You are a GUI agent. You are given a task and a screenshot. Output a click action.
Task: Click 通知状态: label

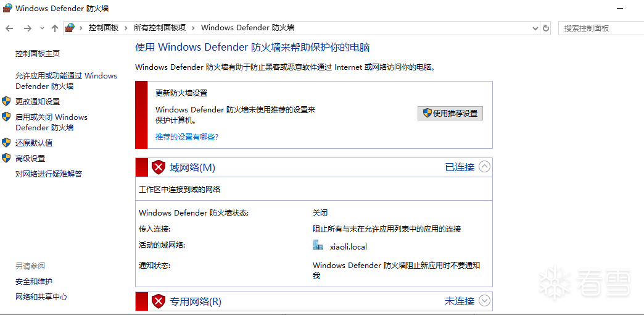click(x=154, y=266)
